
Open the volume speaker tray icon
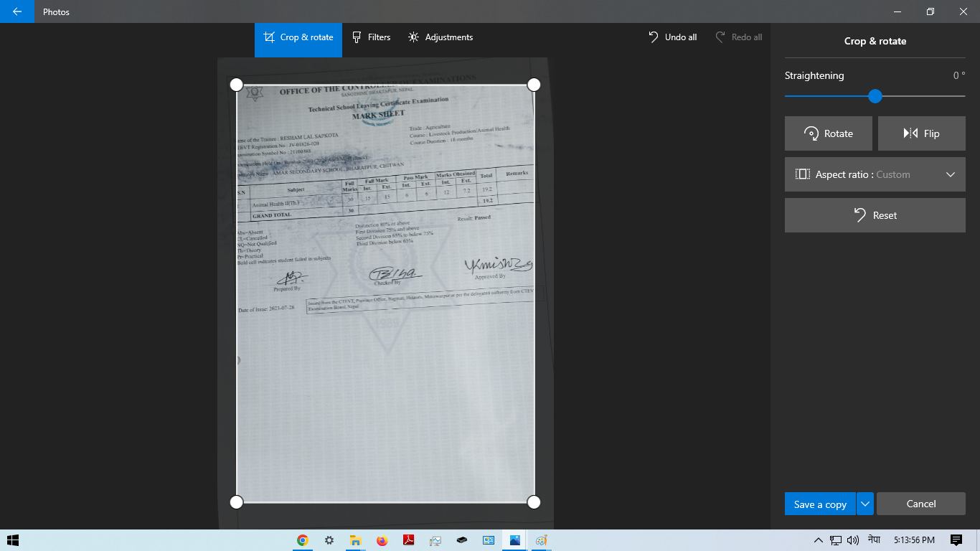(x=853, y=540)
